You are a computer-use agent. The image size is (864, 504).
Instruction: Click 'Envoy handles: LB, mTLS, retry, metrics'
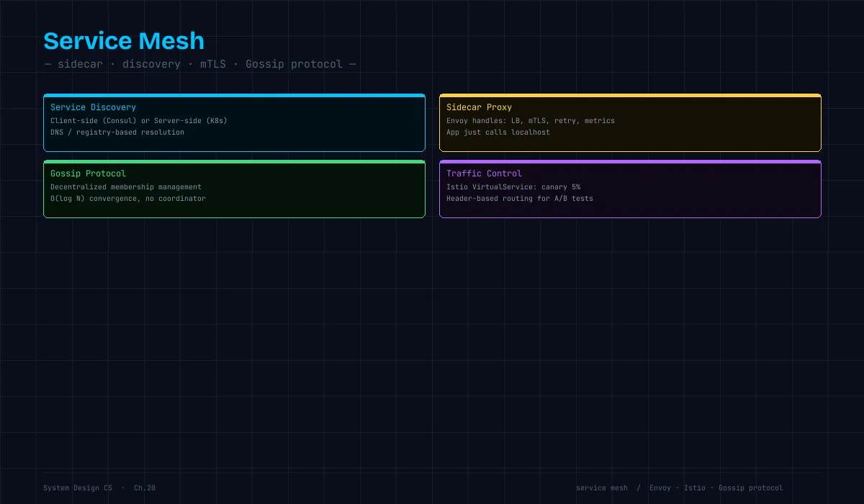click(531, 121)
